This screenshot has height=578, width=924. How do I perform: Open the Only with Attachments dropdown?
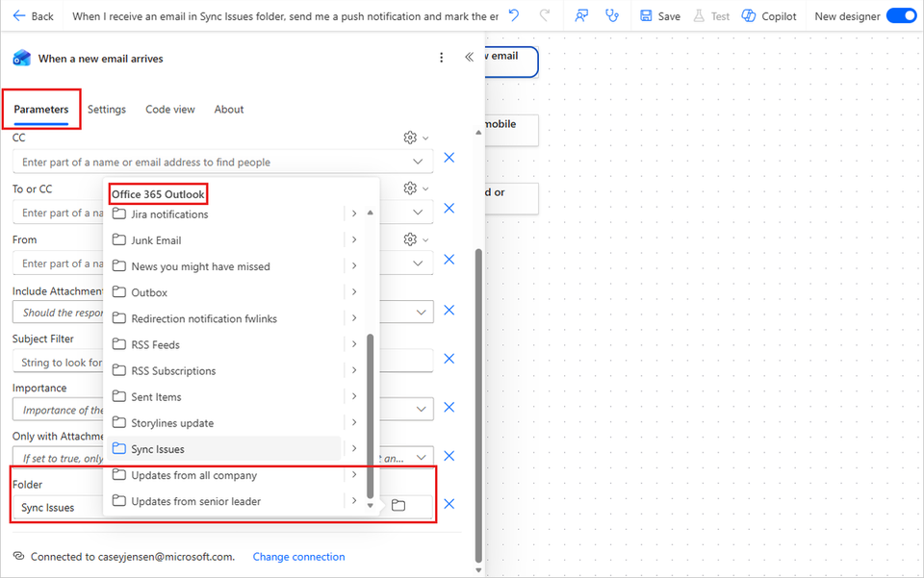[x=422, y=458]
